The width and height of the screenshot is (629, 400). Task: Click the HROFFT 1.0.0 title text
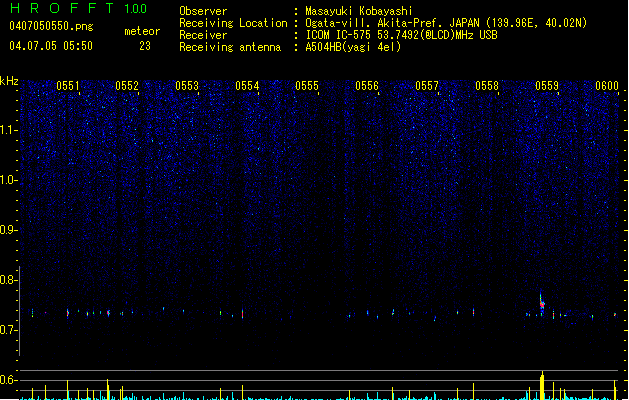[78, 8]
